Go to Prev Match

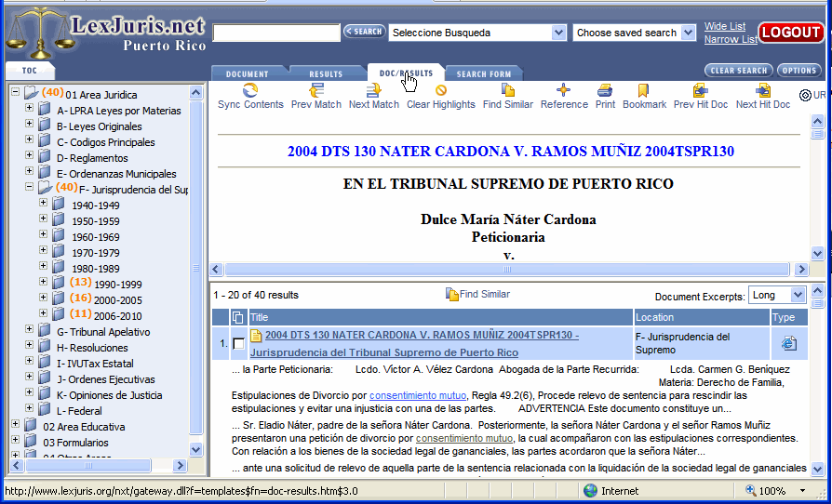point(316,96)
